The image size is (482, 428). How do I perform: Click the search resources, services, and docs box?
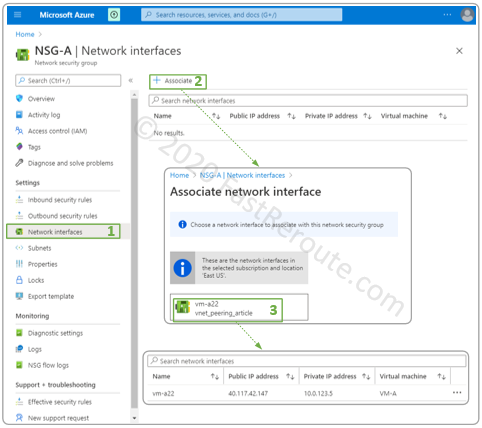242,15
